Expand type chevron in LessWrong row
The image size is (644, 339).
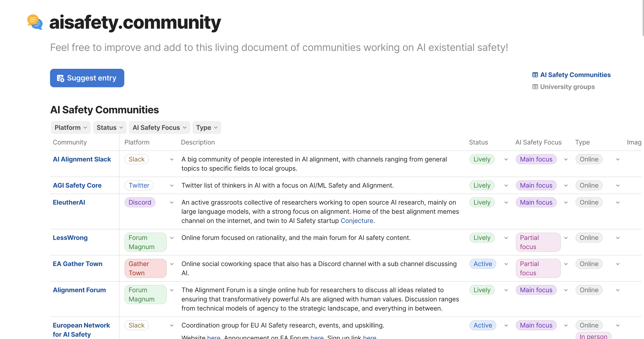coord(618,238)
